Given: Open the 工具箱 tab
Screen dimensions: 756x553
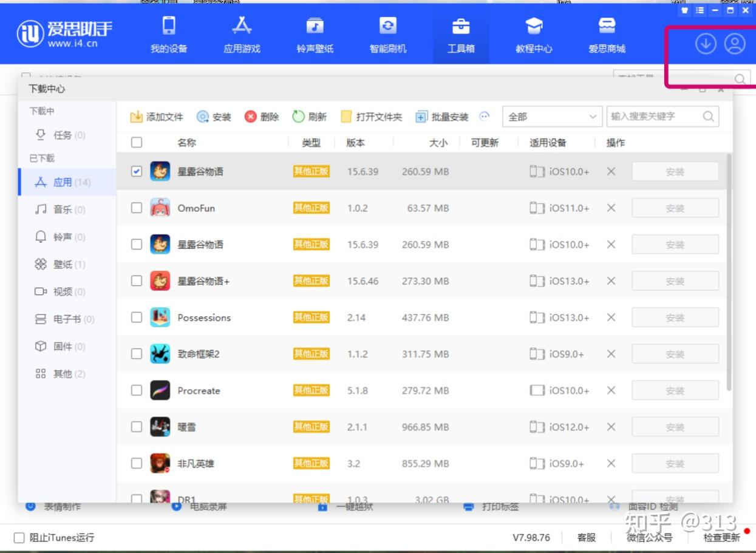Looking at the screenshot, I should tap(461, 35).
